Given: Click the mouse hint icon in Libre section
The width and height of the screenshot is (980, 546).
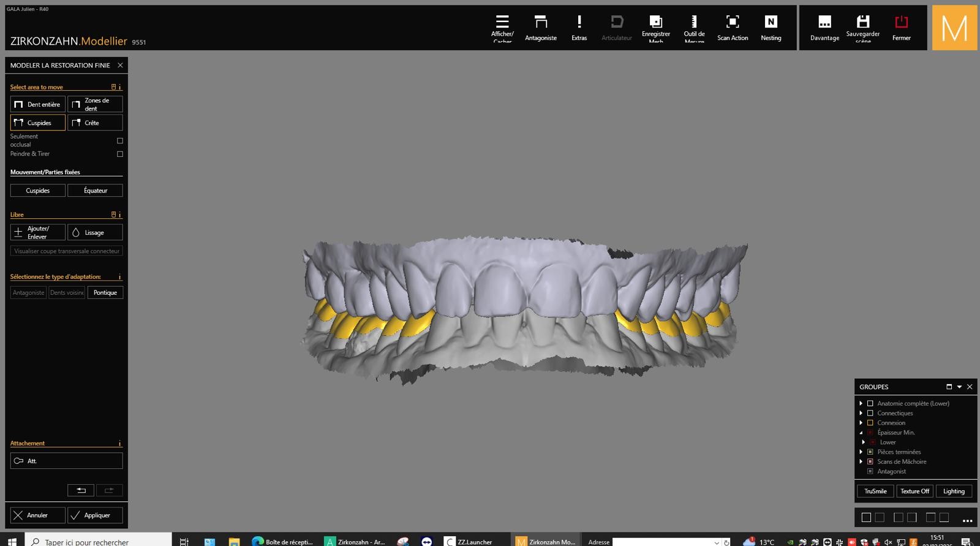Looking at the screenshot, I should tap(113, 214).
